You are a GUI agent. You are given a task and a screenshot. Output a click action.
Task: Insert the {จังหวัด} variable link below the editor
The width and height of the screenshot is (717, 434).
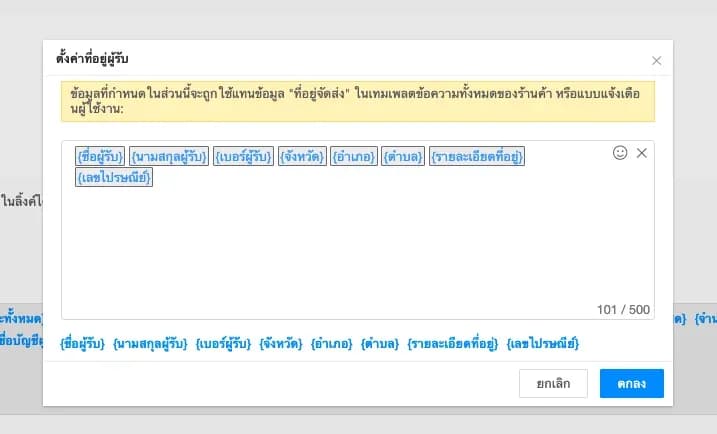[x=281, y=343]
